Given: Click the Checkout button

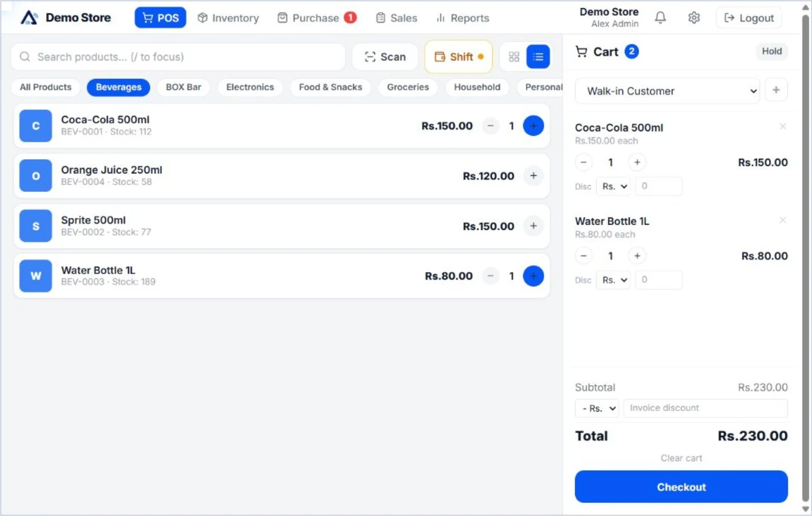Looking at the screenshot, I should [x=681, y=486].
